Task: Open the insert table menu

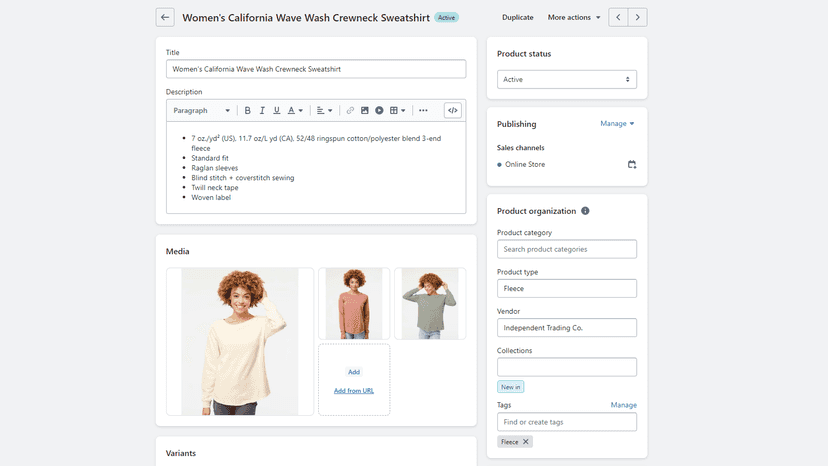Action: point(398,110)
